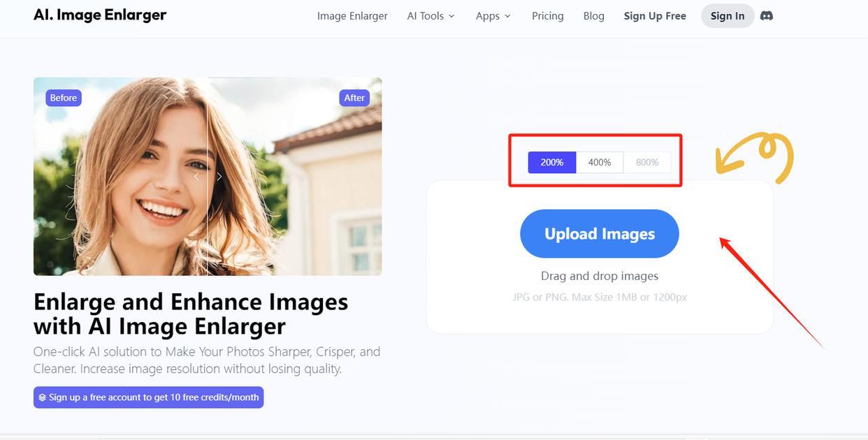Viewport: 868px width, 440px height.
Task: Click the AI. Image Enlarger logo
Action: tap(100, 15)
